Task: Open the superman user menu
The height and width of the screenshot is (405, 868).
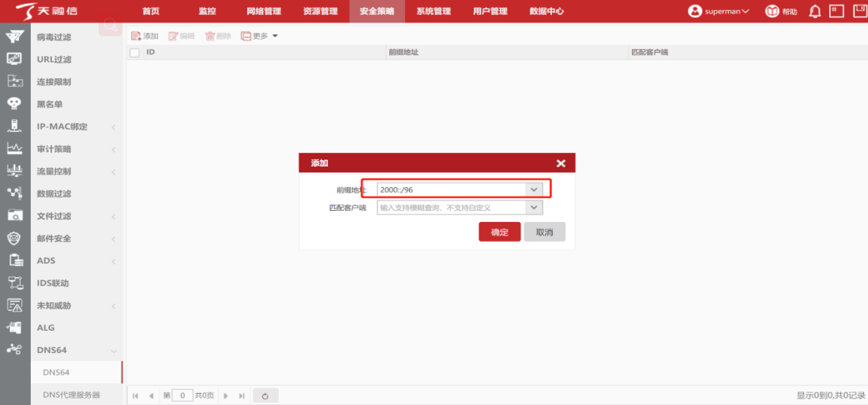Action: pos(719,12)
